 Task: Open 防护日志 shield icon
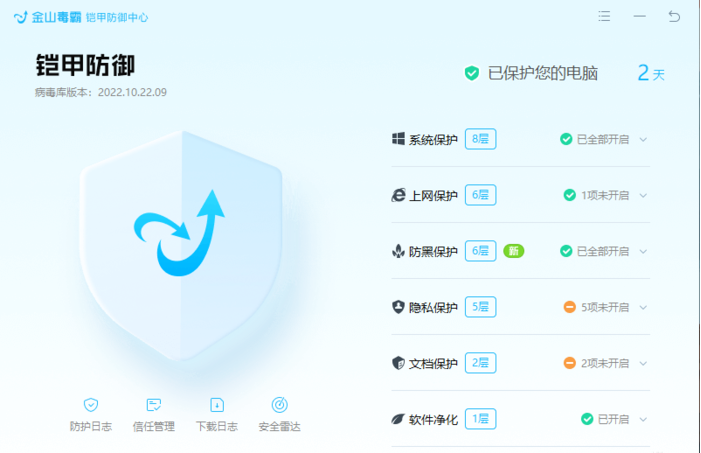91,405
